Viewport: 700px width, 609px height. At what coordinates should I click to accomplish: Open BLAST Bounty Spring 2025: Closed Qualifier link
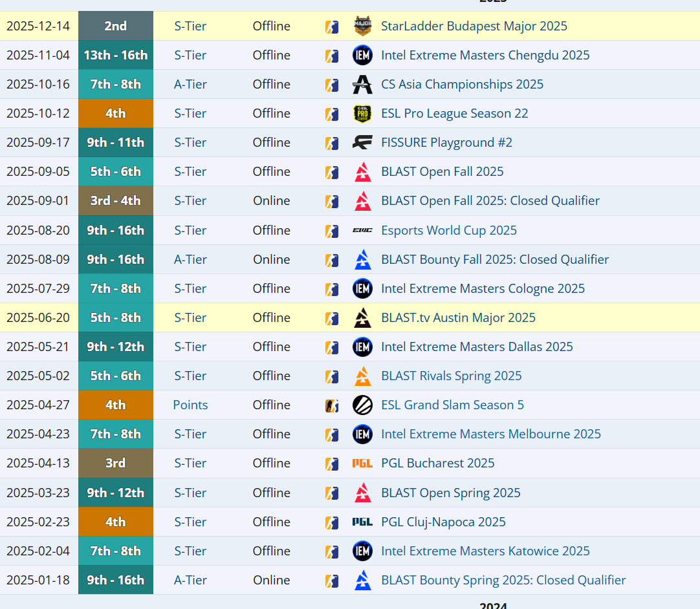click(503, 580)
